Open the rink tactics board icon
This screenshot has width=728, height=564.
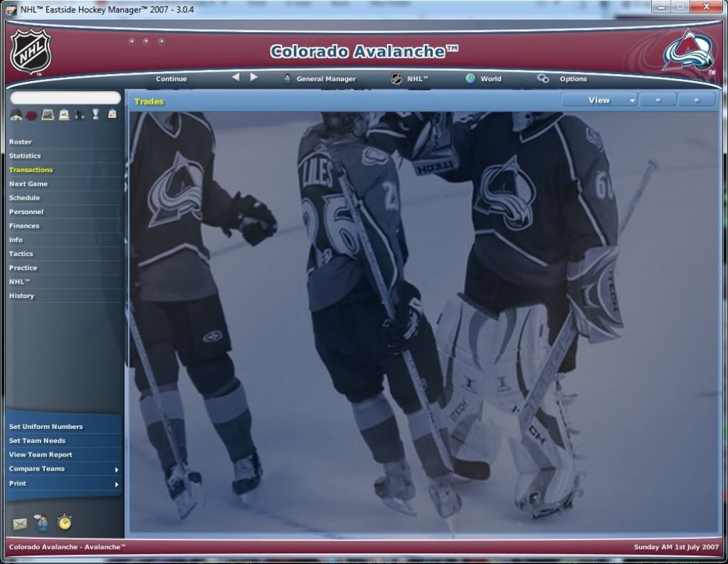click(48, 115)
